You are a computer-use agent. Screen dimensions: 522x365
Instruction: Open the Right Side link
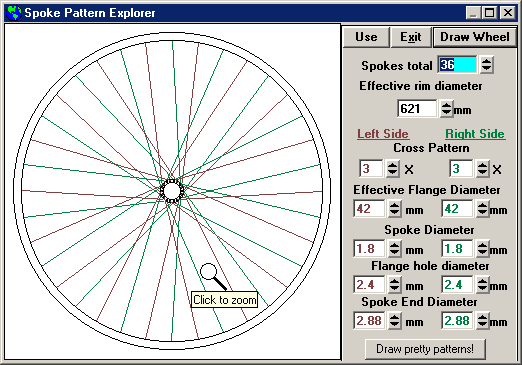click(475, 134)
